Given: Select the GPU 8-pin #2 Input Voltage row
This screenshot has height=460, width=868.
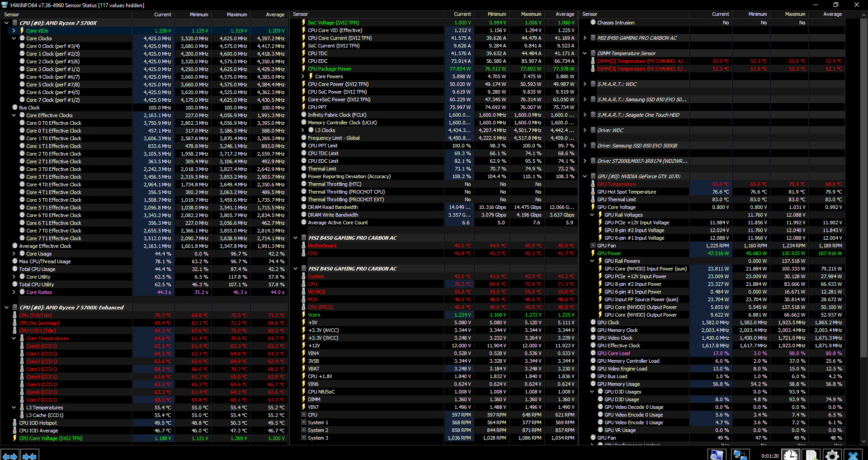Looking at the screenshot, I should [x=712, y=230].
